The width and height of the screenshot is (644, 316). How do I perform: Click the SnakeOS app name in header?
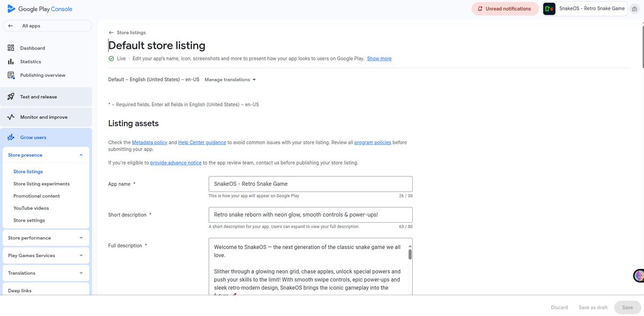(591, 9)
